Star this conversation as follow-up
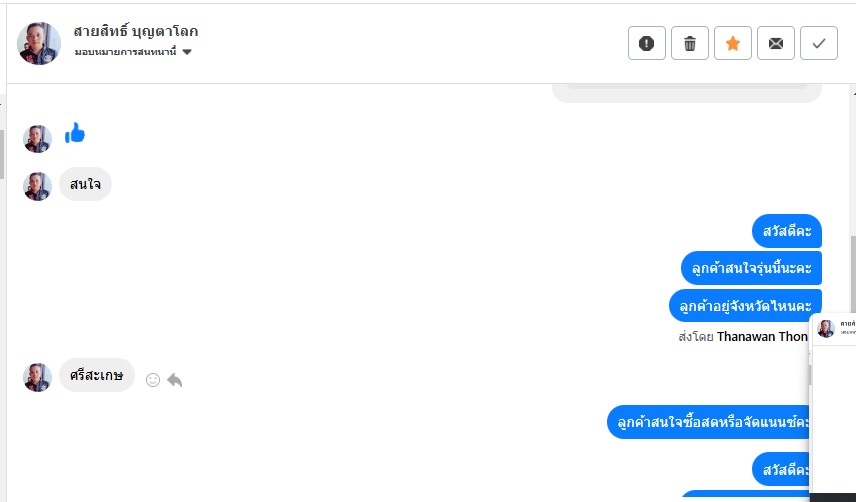The image size is (856, 502). [733, 43]
